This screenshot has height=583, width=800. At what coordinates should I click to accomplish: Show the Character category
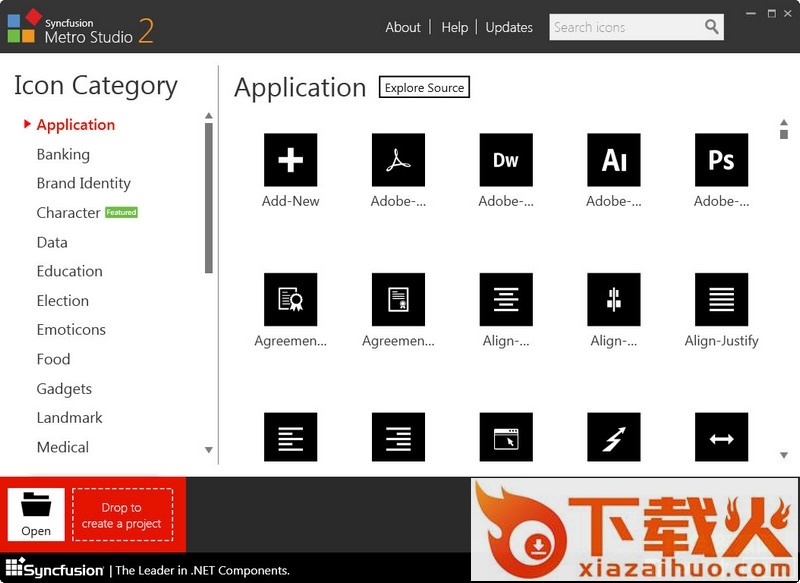tap(68, 213)
